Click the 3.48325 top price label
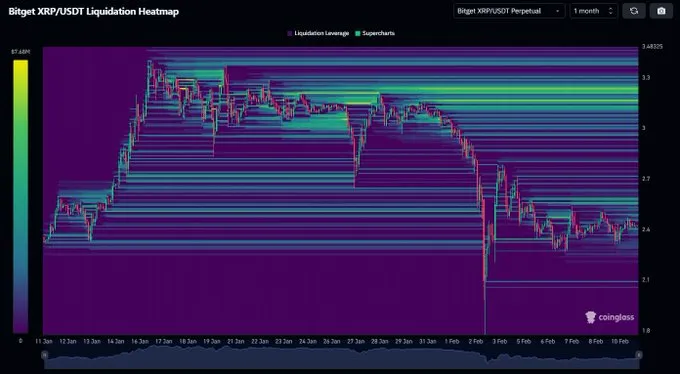Viewport: 680px width, 374px height. pos(652,47)
